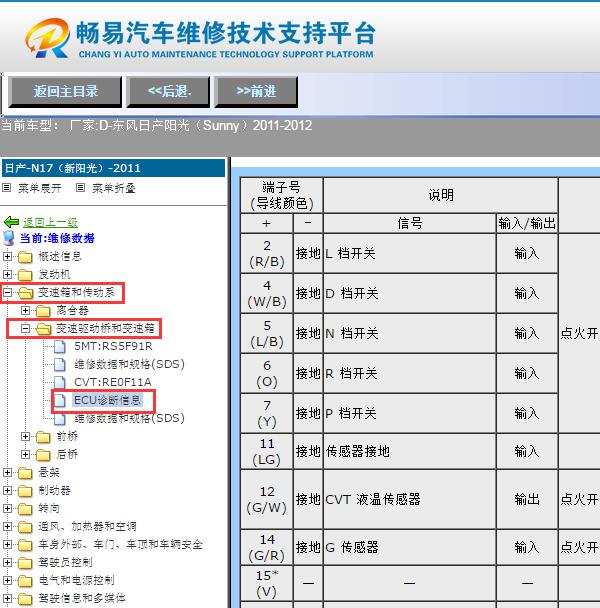Viewport: 600px width, 608px height.
Task: Expand the 悬架 folder
Action: (x=7, y=472)
